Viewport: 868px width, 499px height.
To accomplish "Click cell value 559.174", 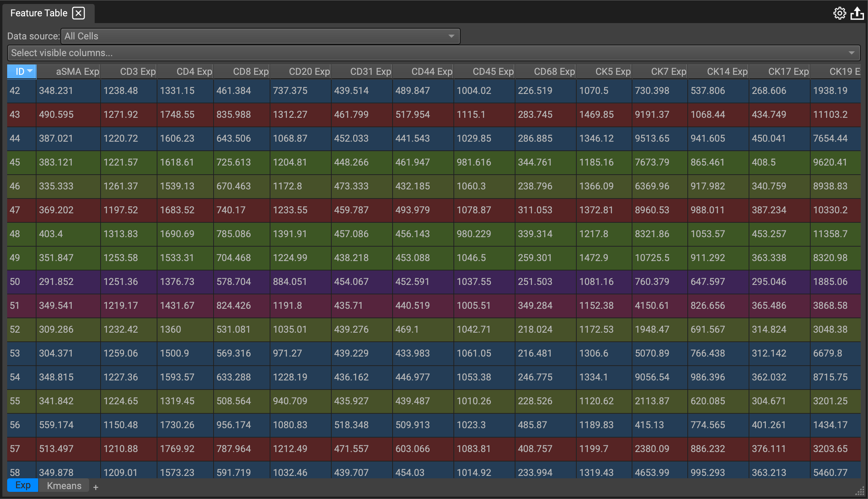I will point(56,425).
